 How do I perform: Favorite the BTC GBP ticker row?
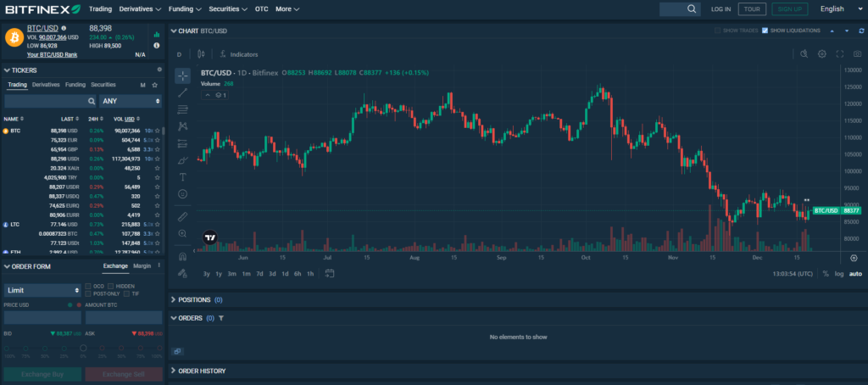[157, 149]
